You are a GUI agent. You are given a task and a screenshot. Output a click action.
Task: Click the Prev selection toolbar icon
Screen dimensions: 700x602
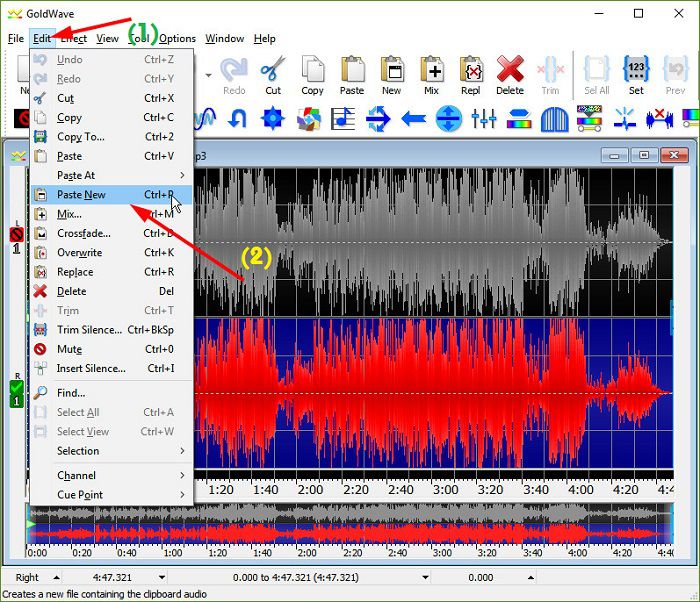[x=675, y=75]
